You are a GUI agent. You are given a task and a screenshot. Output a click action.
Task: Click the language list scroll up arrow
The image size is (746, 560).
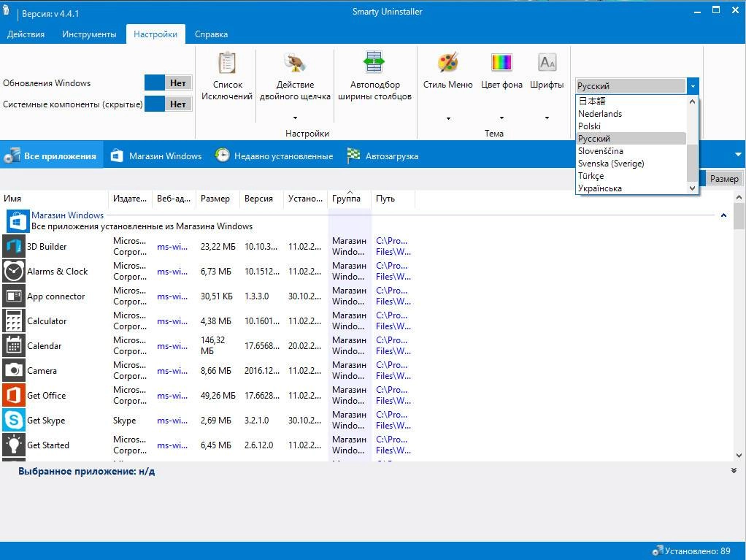click(x=692, y=101)
